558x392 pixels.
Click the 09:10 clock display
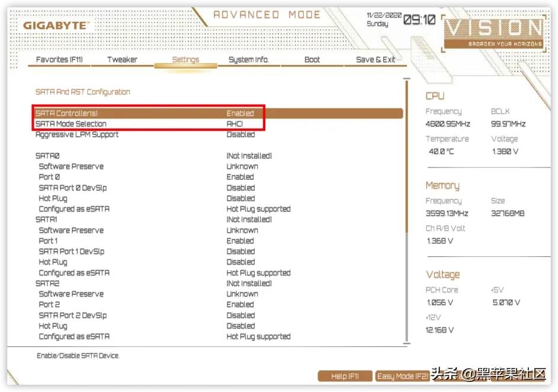point(418,19)
